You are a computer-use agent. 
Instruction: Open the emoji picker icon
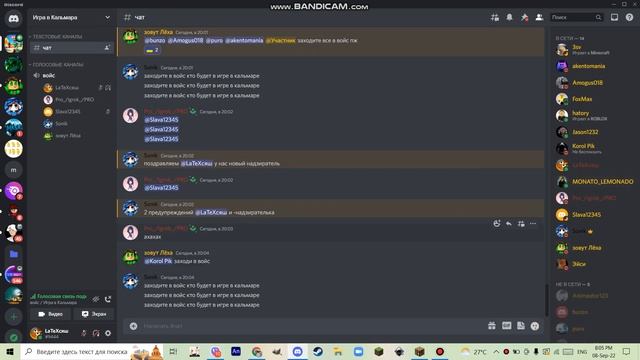[535, 326]
